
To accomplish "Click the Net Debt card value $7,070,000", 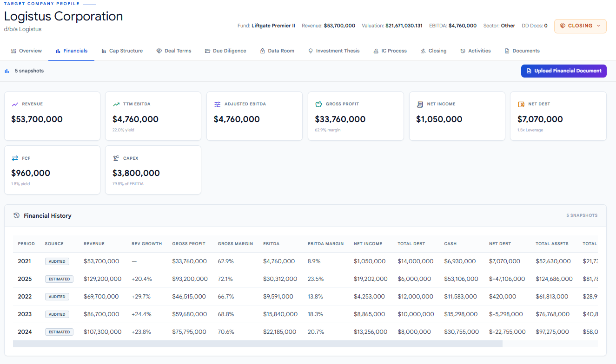I will pos(540,119).
